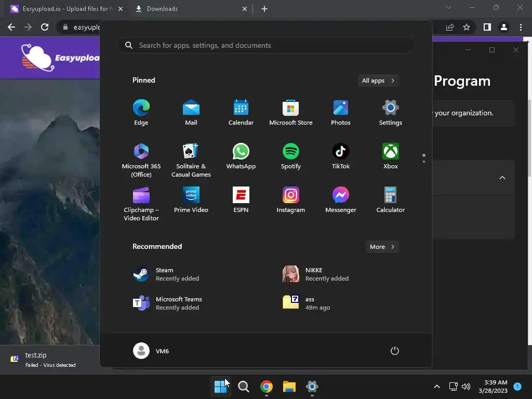Toggle Chrome side panel
The image size is (532, 399).
click(487, 27)
